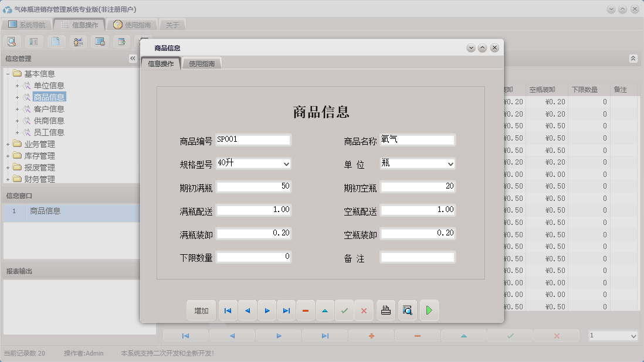Cancel edits with the red X icon

point(364,310)
